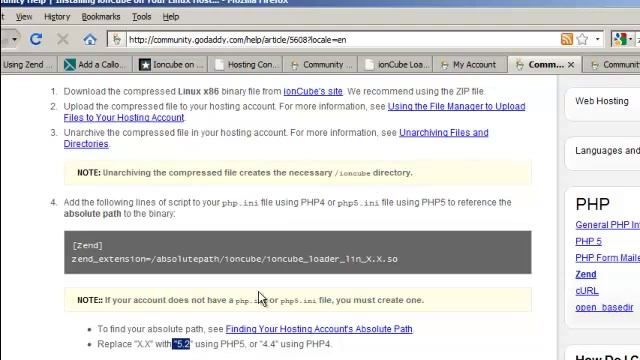Open Using the File Manager to Upload link

pos(456,107)
